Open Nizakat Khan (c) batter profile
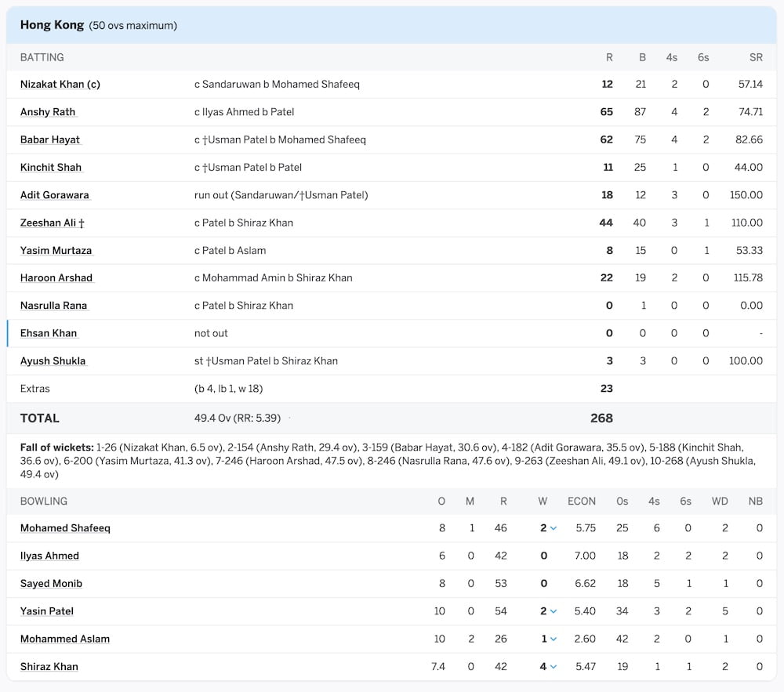 click(60, 85)
